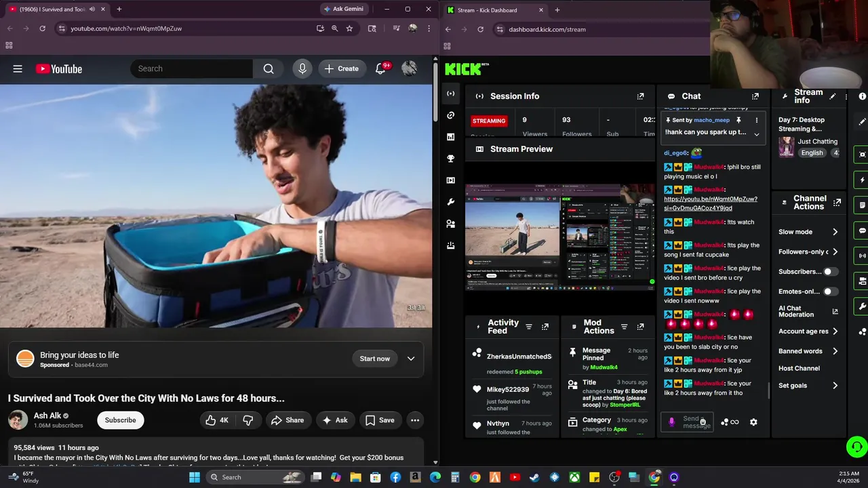This screenshot has height=488, width=868.
Task: Open youtu.be link in Kick chat
Action: tap(711, 203)
